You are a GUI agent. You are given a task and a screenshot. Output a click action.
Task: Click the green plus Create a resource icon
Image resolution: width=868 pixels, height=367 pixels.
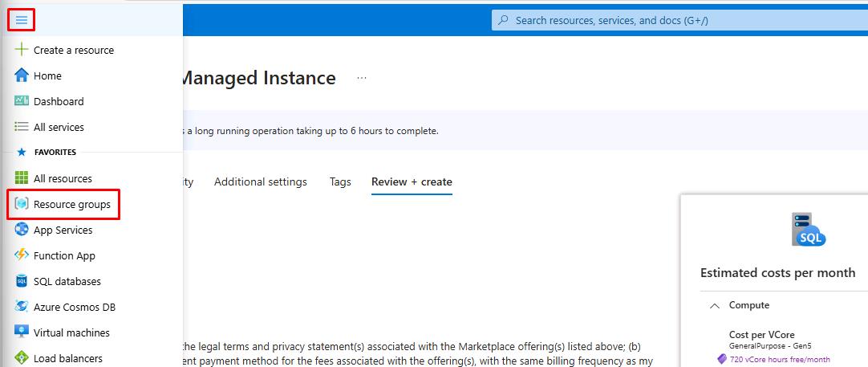coord(21,50)
